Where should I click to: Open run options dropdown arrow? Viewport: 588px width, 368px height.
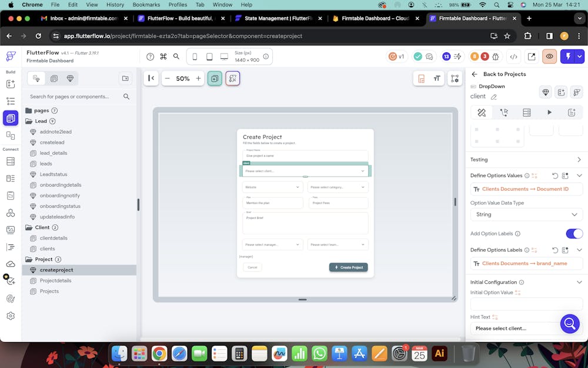(580, 57)
